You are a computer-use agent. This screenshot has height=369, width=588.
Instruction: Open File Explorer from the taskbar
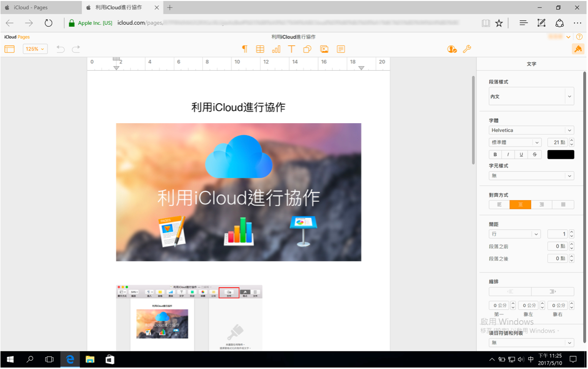coord(90,359)
